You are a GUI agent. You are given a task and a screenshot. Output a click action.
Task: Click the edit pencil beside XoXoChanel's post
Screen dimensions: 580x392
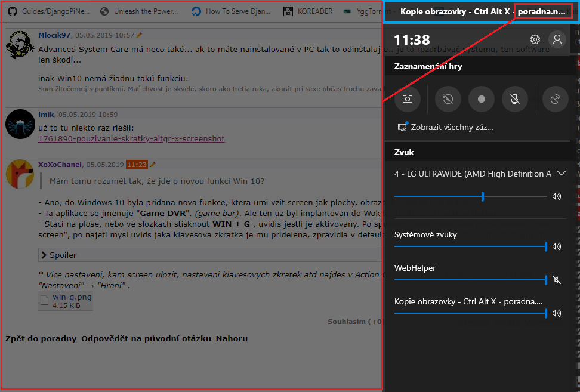153,165
